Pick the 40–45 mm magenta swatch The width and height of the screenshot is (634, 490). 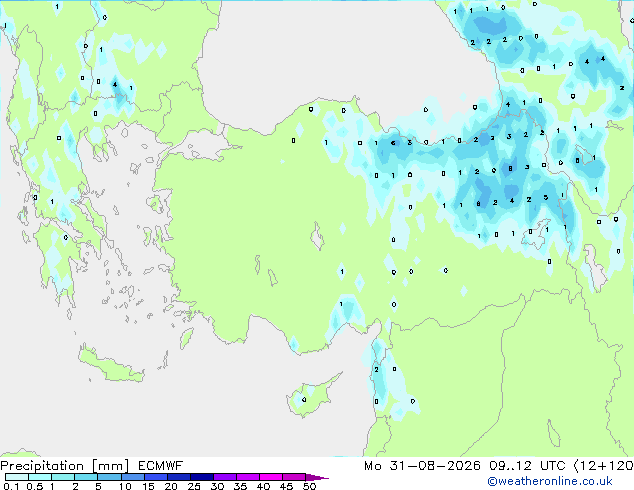[271, 477]
